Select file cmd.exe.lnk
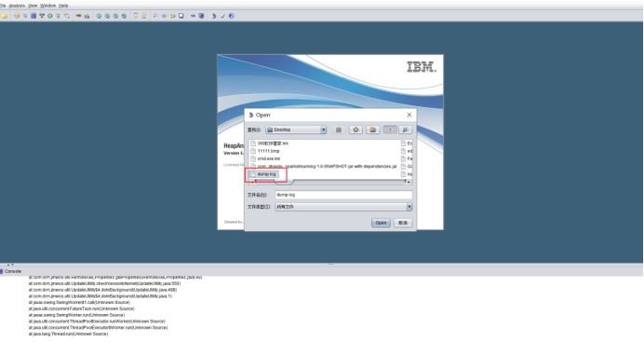Viewport: 644px width, 342px height. click(265, 158)
